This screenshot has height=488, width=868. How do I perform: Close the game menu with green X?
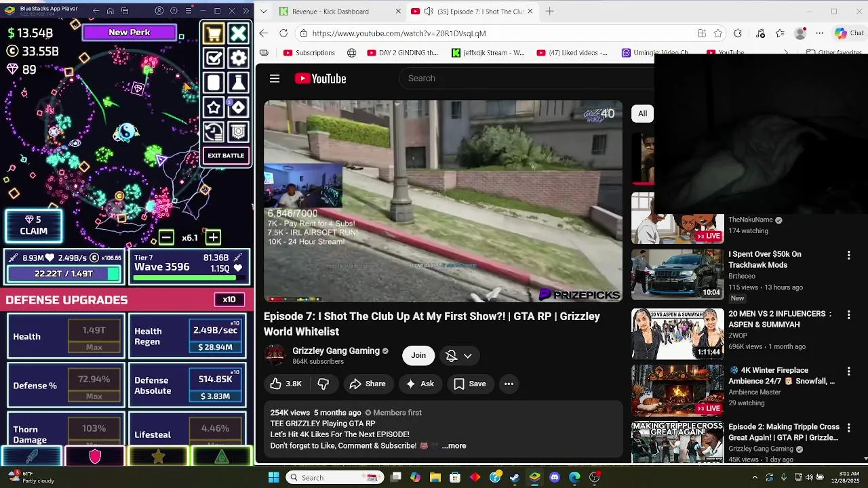tap(238, 34)
